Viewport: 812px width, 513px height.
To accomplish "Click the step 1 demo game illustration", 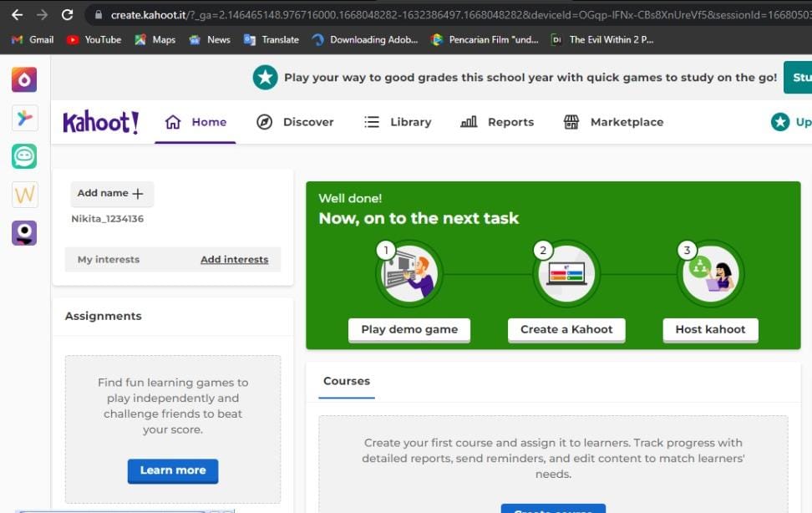I will pos(409,273).
